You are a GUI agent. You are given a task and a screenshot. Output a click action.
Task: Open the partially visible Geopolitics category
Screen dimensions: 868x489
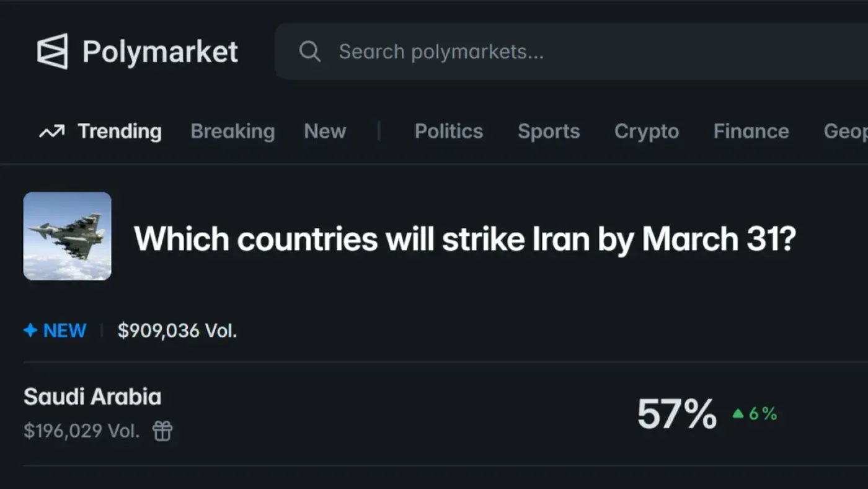coord(848,131)
